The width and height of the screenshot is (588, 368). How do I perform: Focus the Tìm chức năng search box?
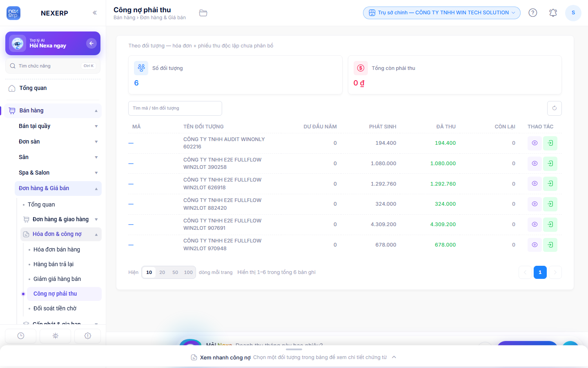point(53,66)
